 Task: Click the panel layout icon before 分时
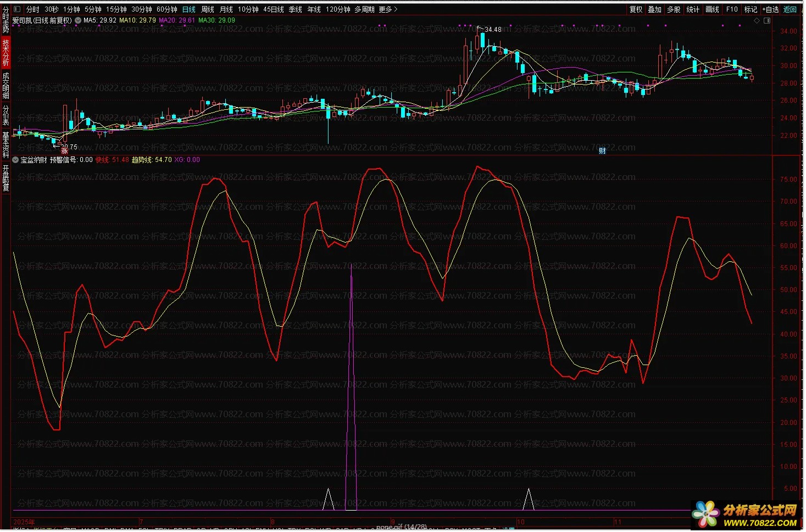(16, 9)
